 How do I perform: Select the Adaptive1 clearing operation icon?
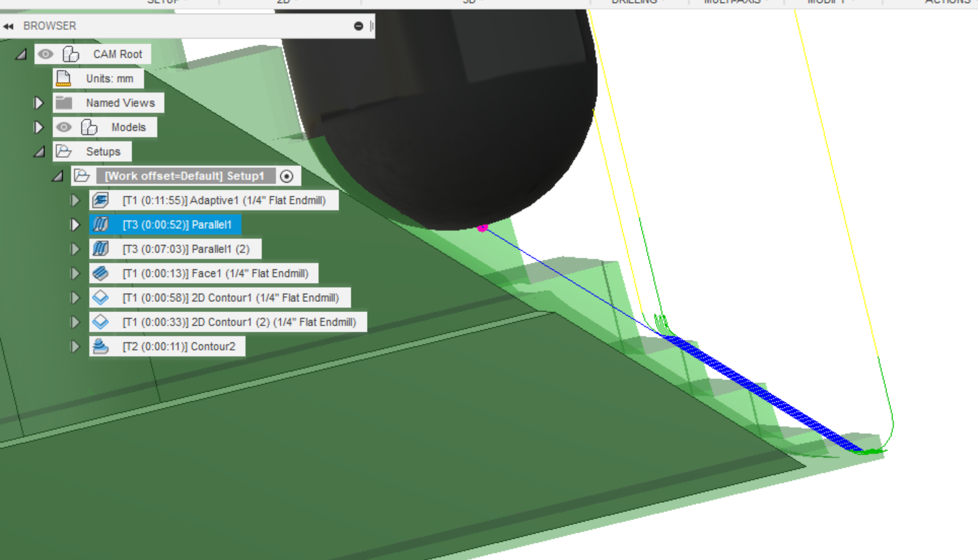101,200
